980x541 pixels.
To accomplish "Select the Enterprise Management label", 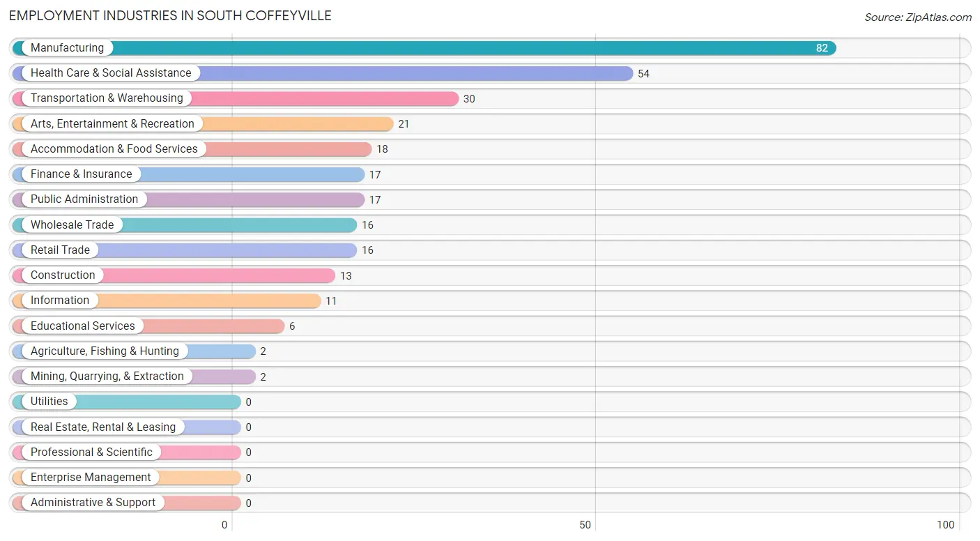I will 91,478.
